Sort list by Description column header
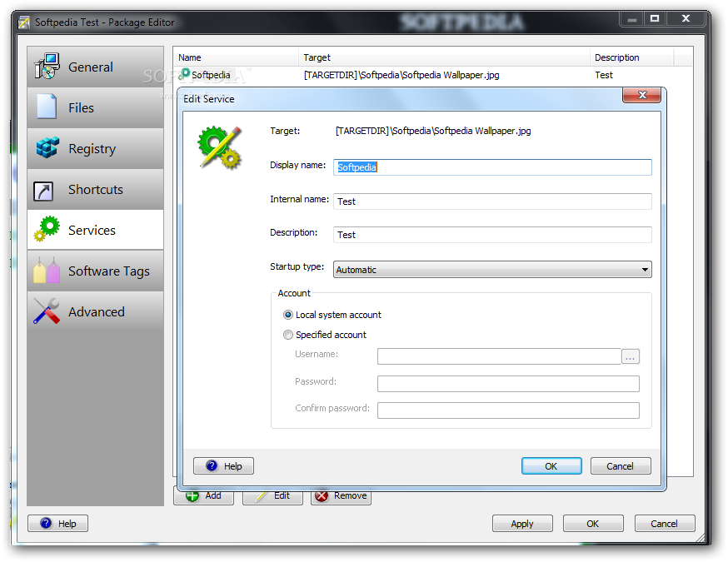This screenshot has height=562, width=728. point(632,57)
